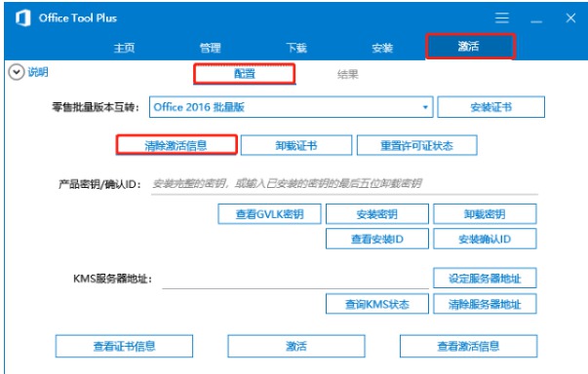The width and height of the screenshot is (588, 374).
Task: Click the 查看证书信息 button
Action: pos(124,346)
